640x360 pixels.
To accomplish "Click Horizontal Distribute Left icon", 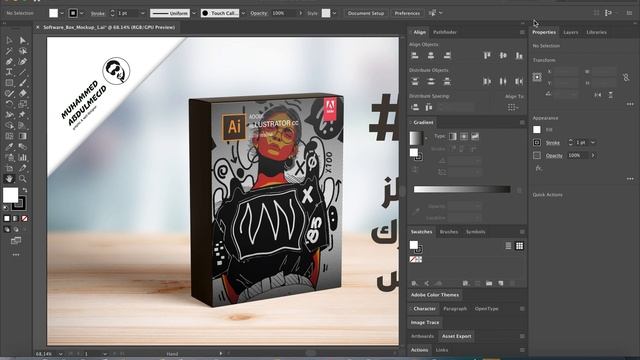I will 487,81.
